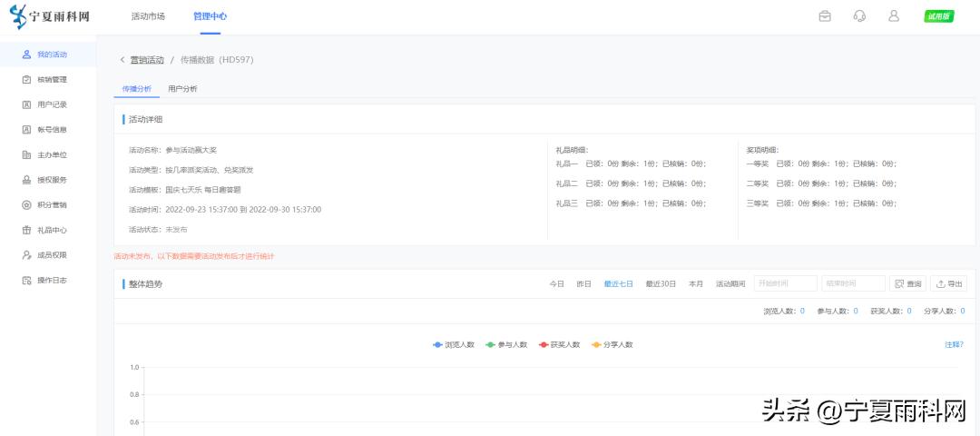
Task: Open the 结束时间 date picker
Action: click(x=853, y=283)
